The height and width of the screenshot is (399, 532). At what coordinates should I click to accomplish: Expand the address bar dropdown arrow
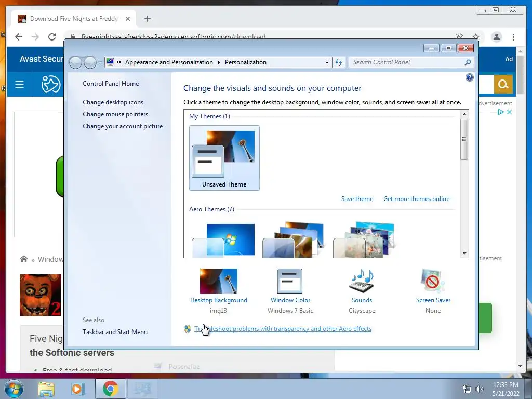(x=327, y=62)
